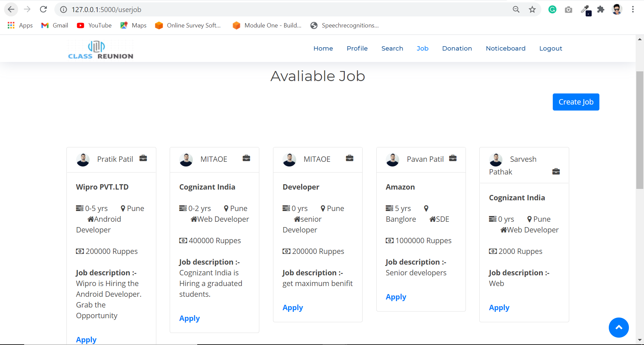Reload the page with the refresh icon
The height and width of the screenshot is (345, 644).
(43, 9)
